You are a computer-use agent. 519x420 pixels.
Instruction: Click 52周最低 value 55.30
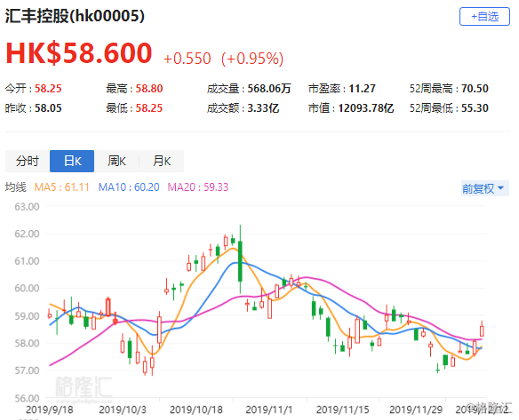[475, 108]
